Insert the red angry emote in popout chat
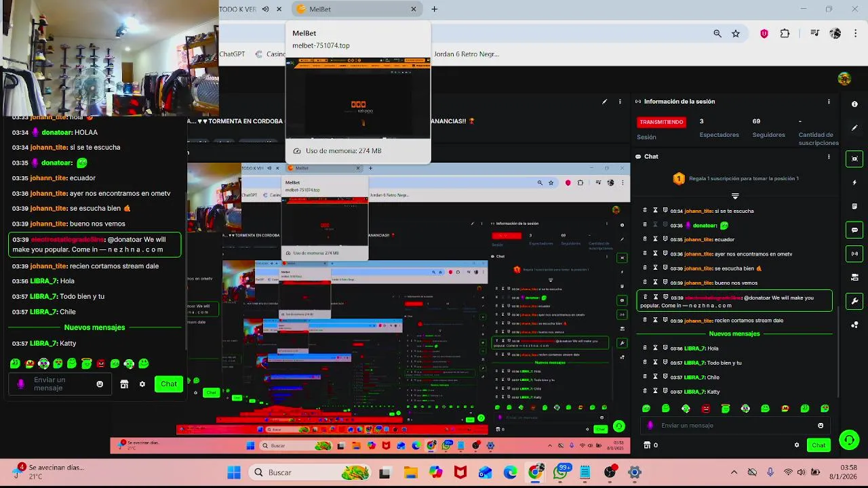The width and height of the screenshot is (868, 488). [x=101, y=364]
